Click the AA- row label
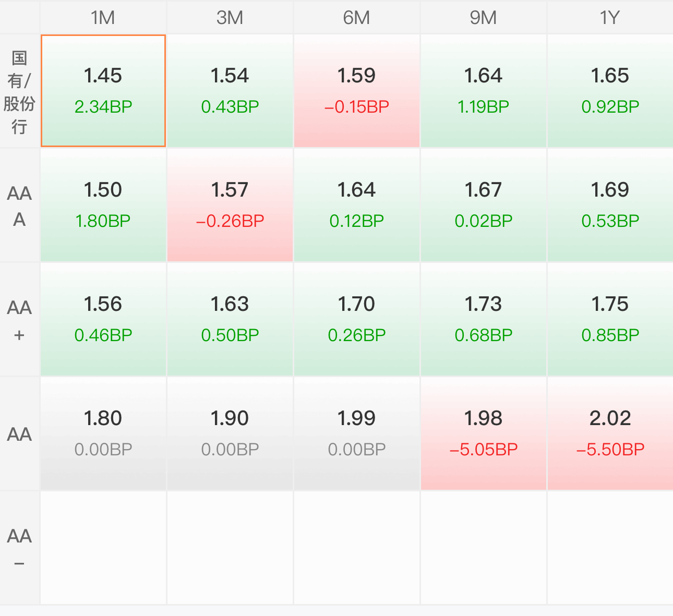Screen dimensions: 673x616 coord(19,548)
